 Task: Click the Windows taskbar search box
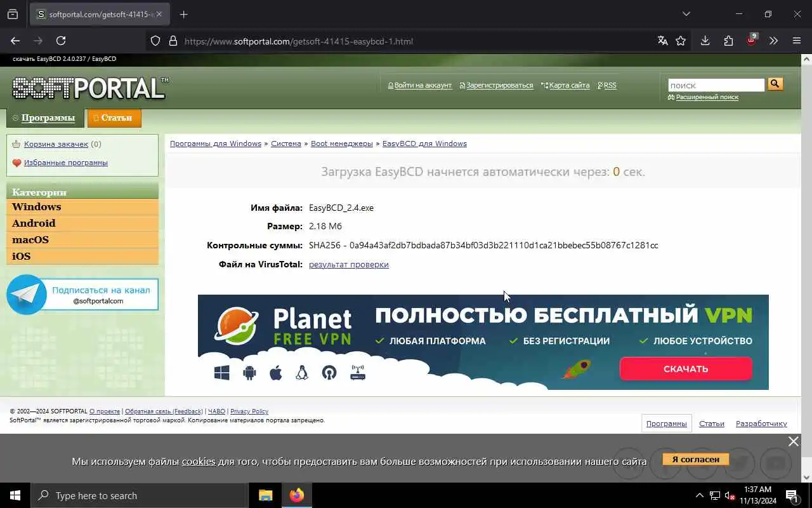(x=140, y=495)
